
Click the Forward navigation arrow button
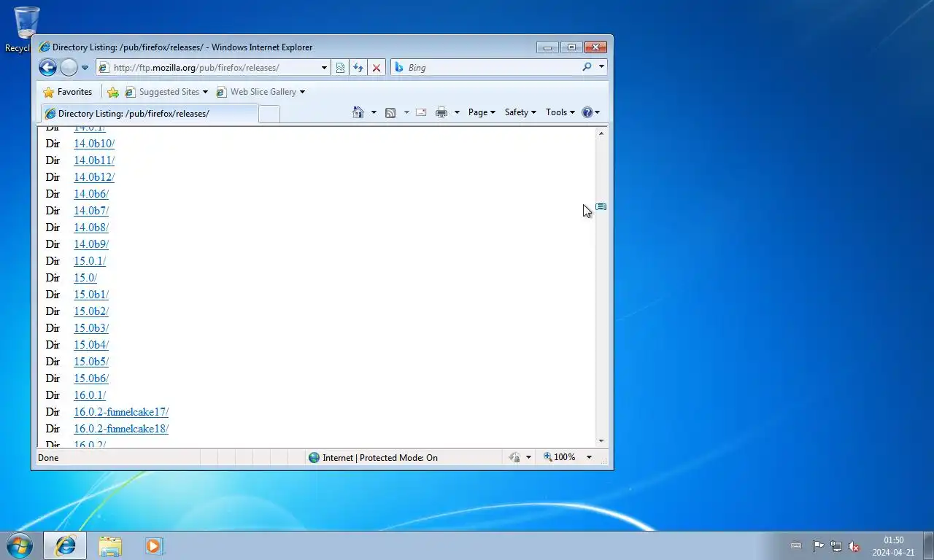(x=69, y=68)
